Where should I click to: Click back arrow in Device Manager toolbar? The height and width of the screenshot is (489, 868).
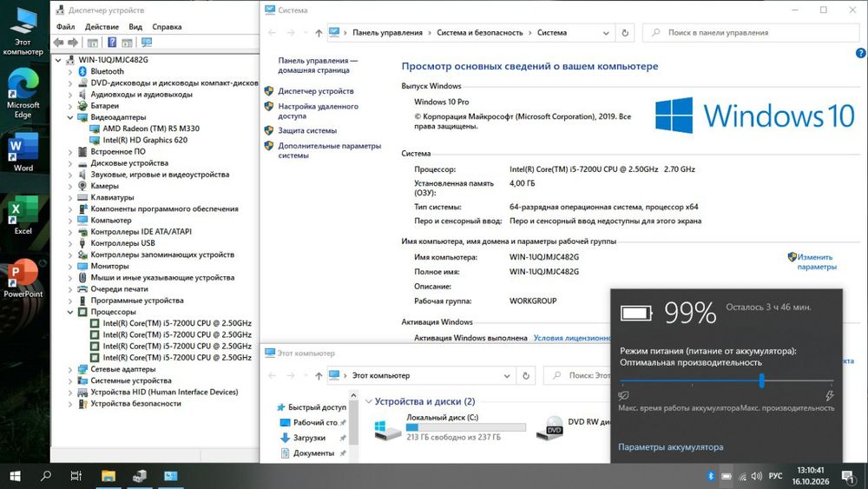click(59, 43)
